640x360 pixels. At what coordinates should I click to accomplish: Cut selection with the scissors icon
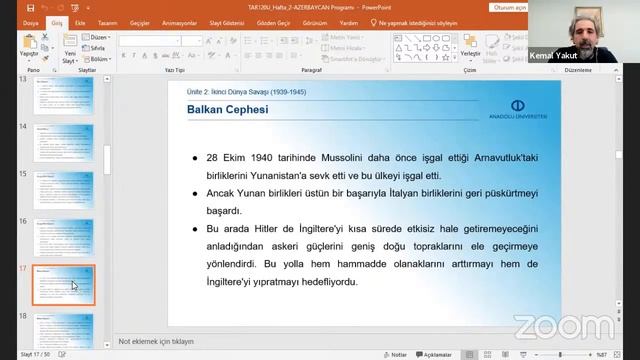coord(45,37)
